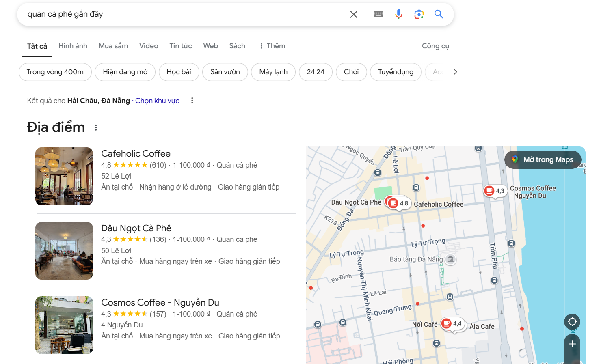Center the map on my location
Image resolution: width=614 pixels, height=364 pixels.
pos(572,322)
